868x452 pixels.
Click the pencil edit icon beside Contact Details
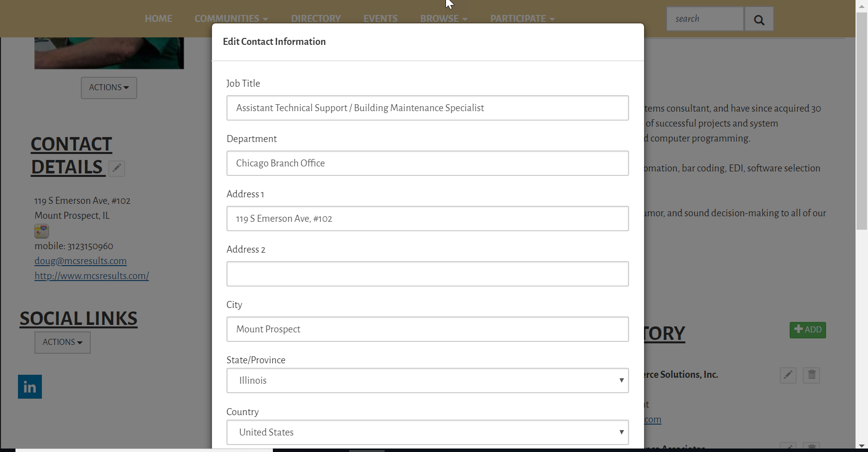pos(117,168)
